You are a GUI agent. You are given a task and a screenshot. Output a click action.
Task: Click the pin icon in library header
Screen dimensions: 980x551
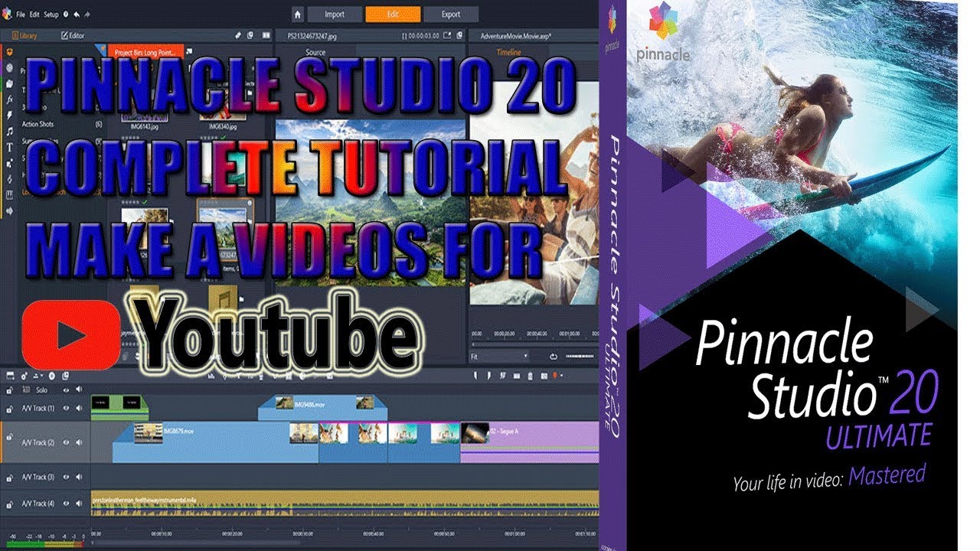click(238, 35)
